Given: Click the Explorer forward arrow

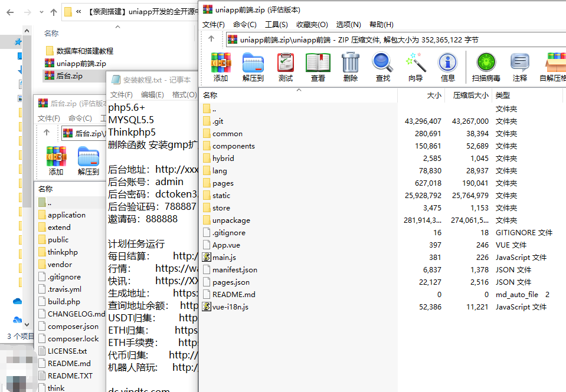Looking at the screenshot, I should tap(27, 12).
